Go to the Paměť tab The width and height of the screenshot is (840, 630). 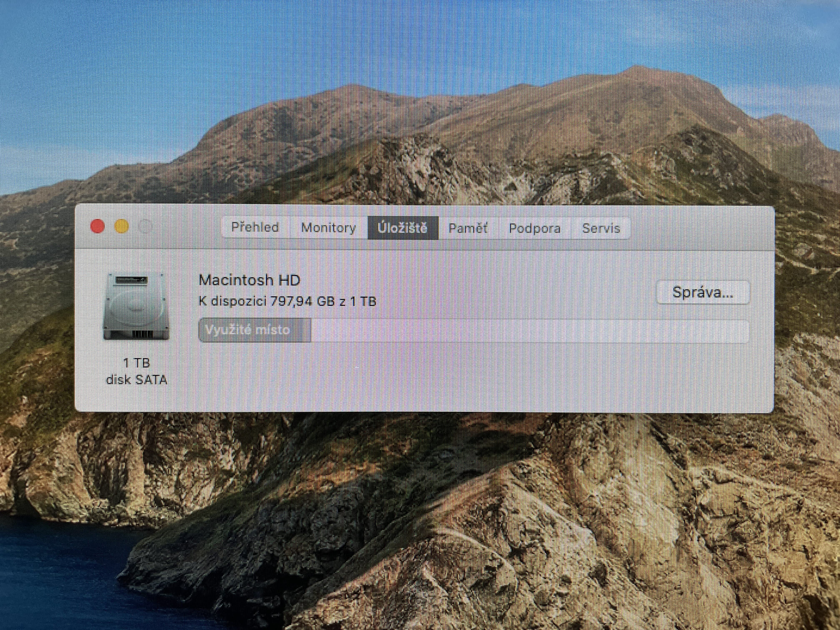click(468, 228)
